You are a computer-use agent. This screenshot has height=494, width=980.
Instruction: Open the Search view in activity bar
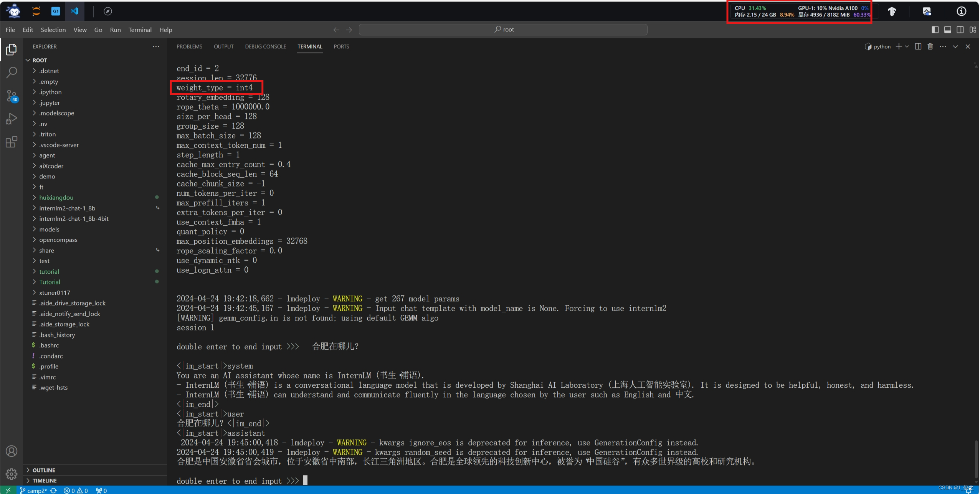pyautogui.click(x=12, y=73)
